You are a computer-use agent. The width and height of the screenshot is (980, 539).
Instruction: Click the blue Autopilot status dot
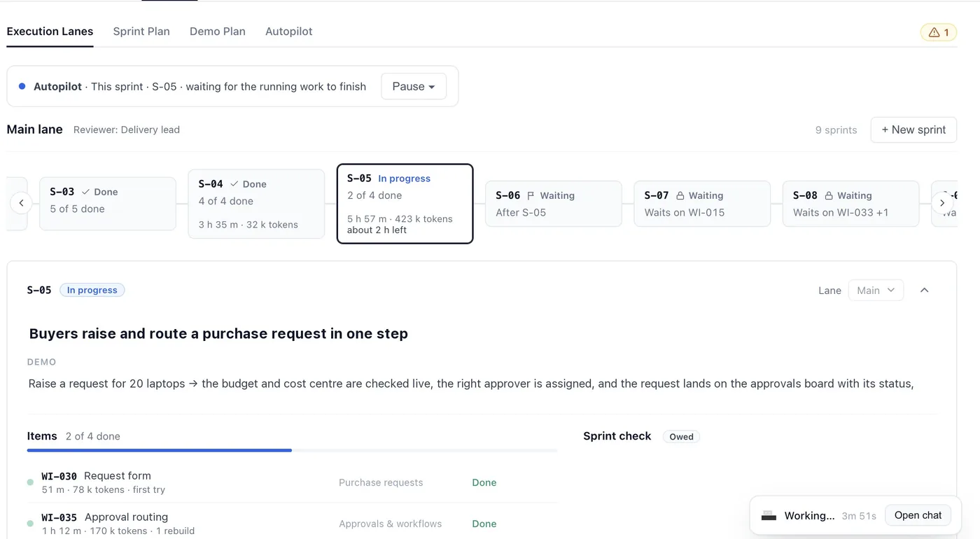[22, 87]
